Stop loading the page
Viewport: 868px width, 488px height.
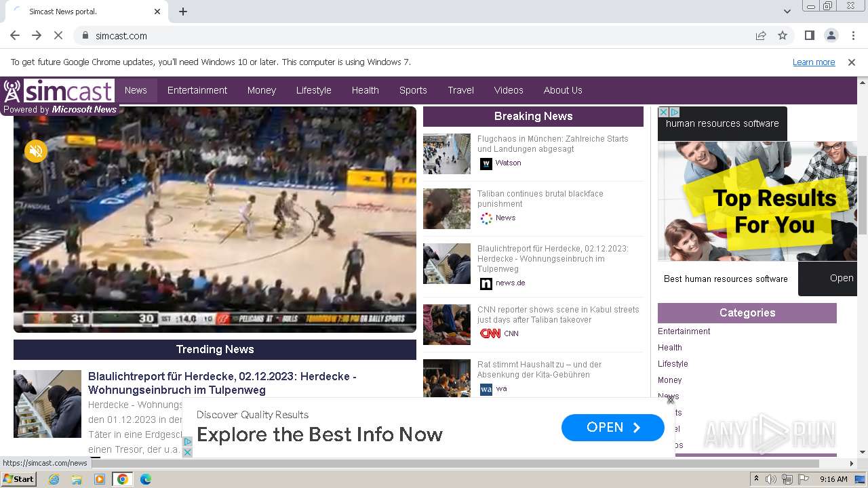click(58, 36)
